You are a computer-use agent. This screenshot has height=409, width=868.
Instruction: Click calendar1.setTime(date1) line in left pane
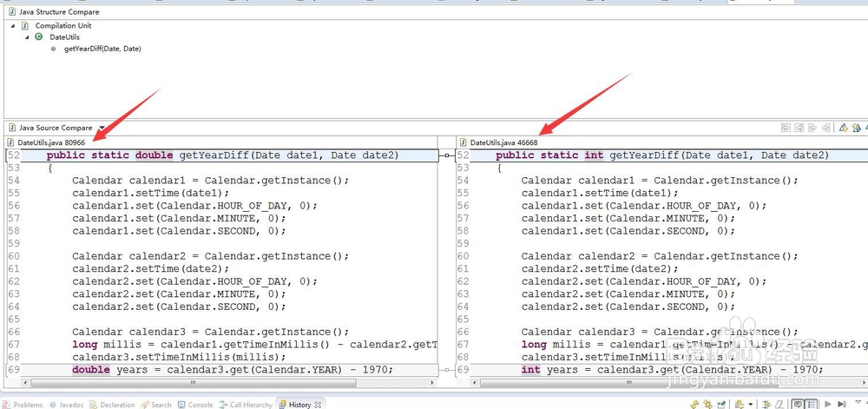click(x=150, y=193)
